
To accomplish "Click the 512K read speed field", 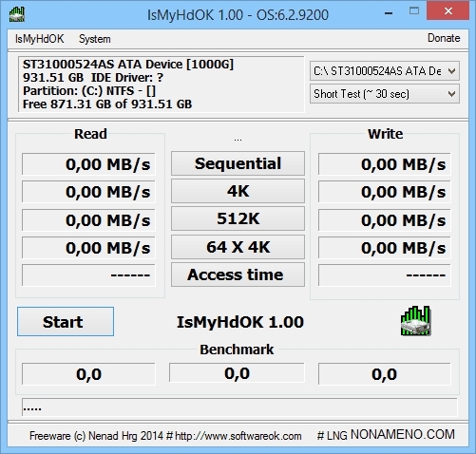I will point(88,219).
